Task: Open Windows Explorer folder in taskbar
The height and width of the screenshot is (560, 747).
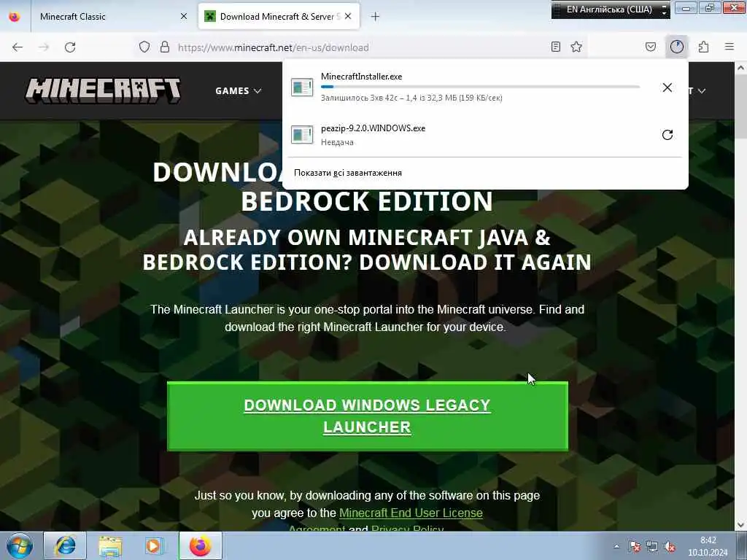Action: pyautogui.click(x=110, y=545)
